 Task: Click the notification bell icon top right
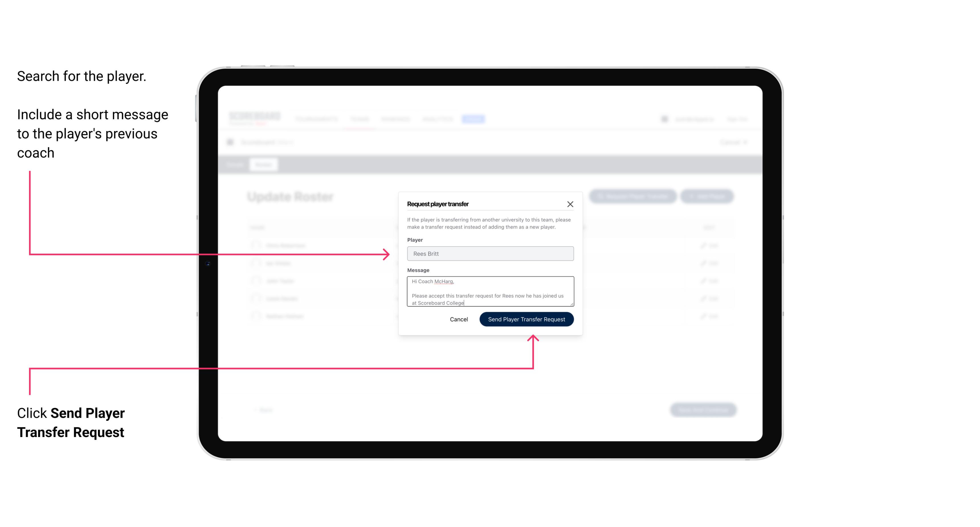point(664,119)
